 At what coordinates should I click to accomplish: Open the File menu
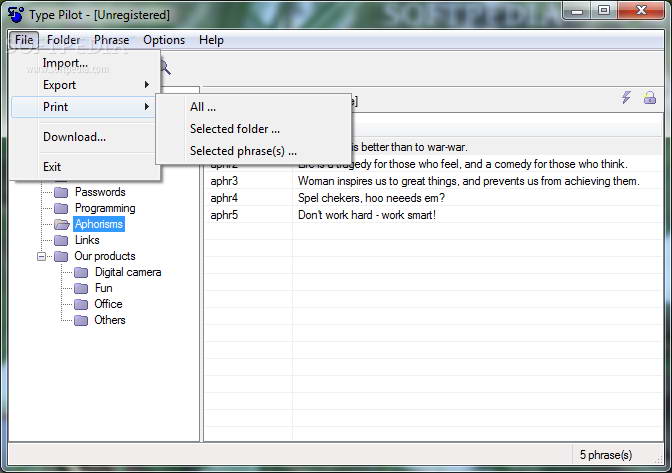pos(24,40)
